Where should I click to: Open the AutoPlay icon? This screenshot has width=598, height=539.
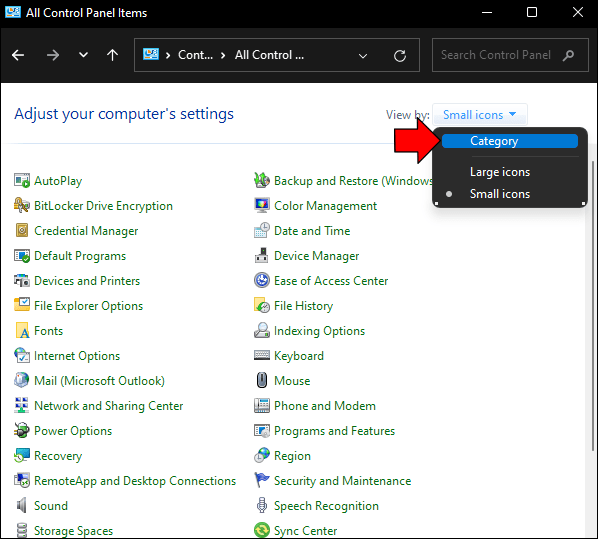click(22, 180)
